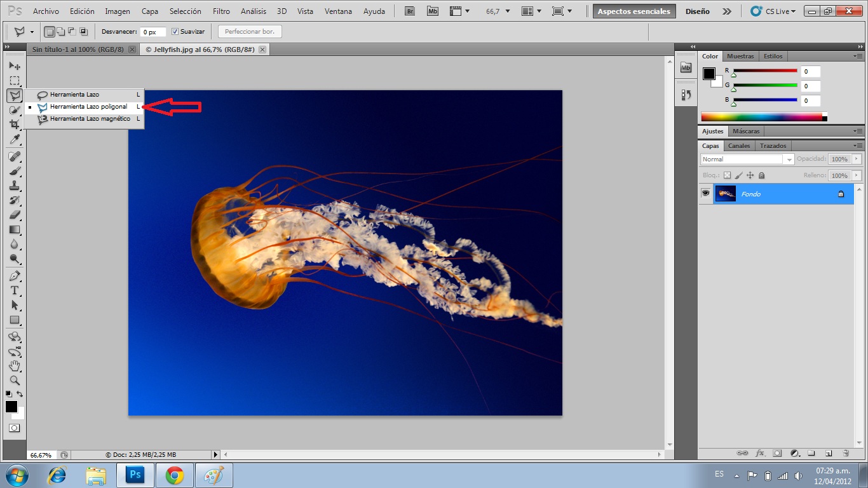This screenshot has height=488, width=868.
Task: Select the Gradient tool
Action: (14, 229)
